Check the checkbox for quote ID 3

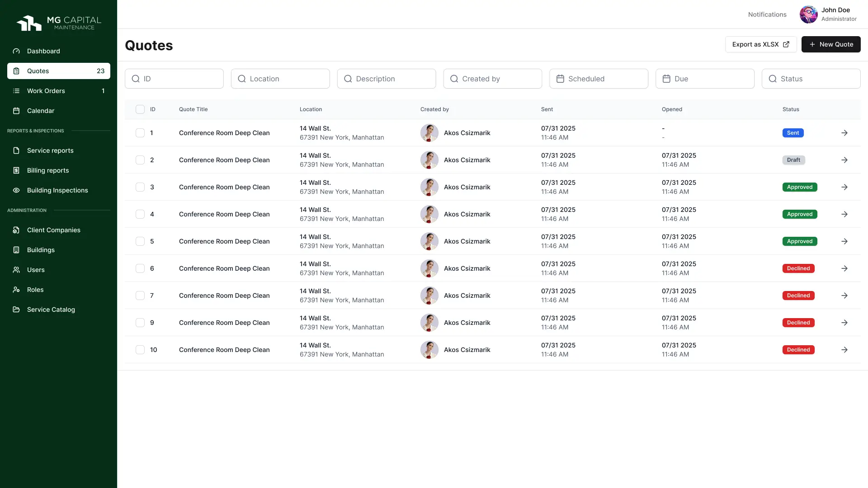coord(140,187)
